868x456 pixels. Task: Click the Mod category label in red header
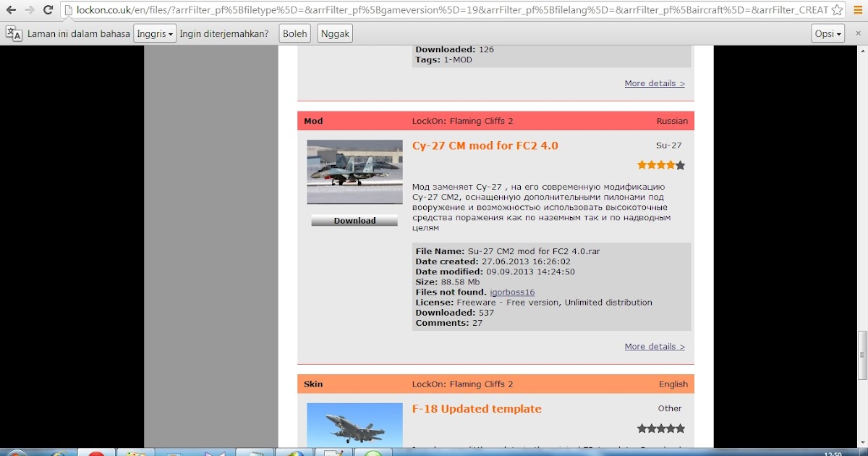(313, 121)
